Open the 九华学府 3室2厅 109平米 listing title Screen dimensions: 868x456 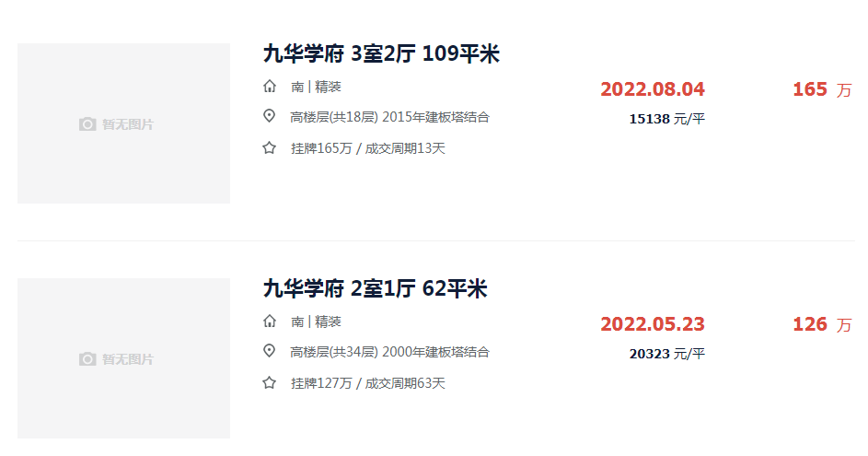point(381,53)
